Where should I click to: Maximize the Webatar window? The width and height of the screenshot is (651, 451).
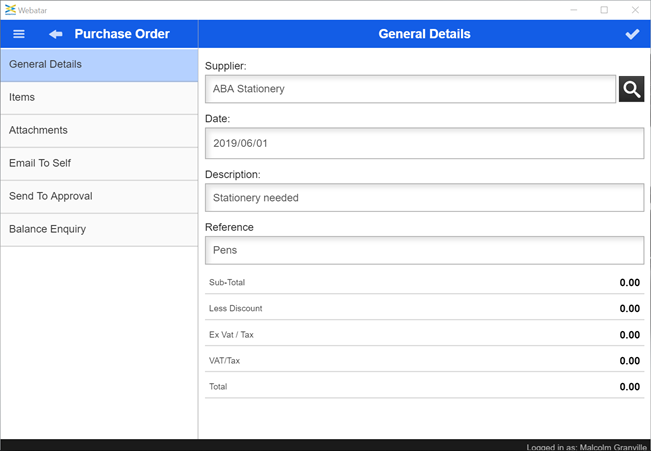(x=604, y=10)
